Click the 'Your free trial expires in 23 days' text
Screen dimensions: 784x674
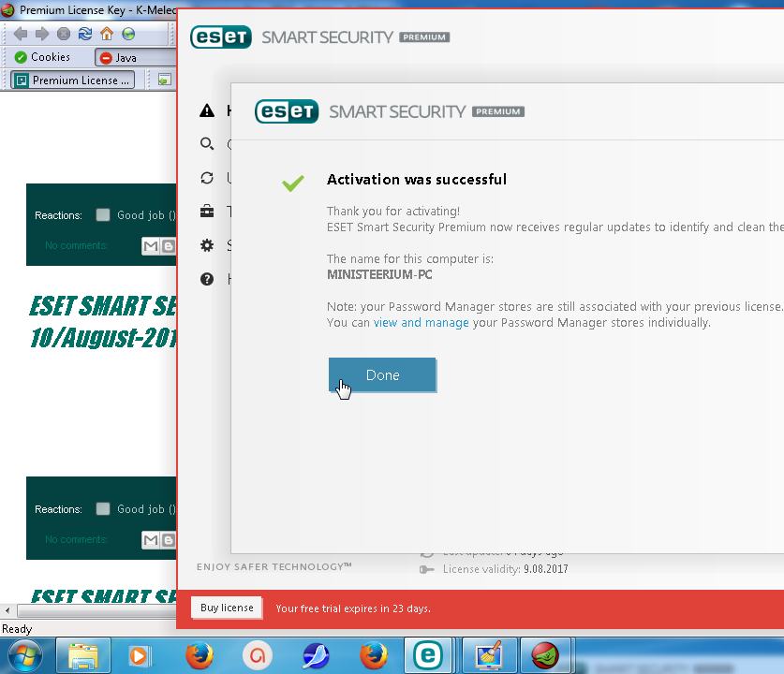point(353,608)
